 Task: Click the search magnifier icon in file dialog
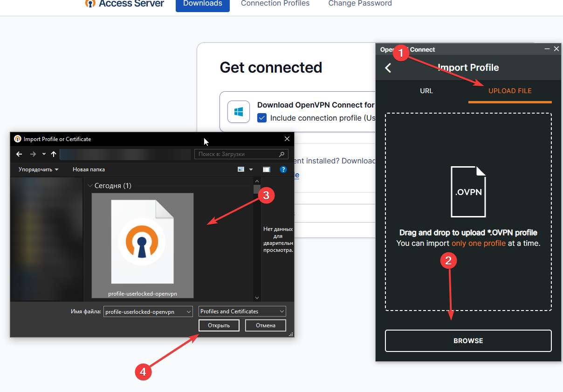(x=281, y=154)
